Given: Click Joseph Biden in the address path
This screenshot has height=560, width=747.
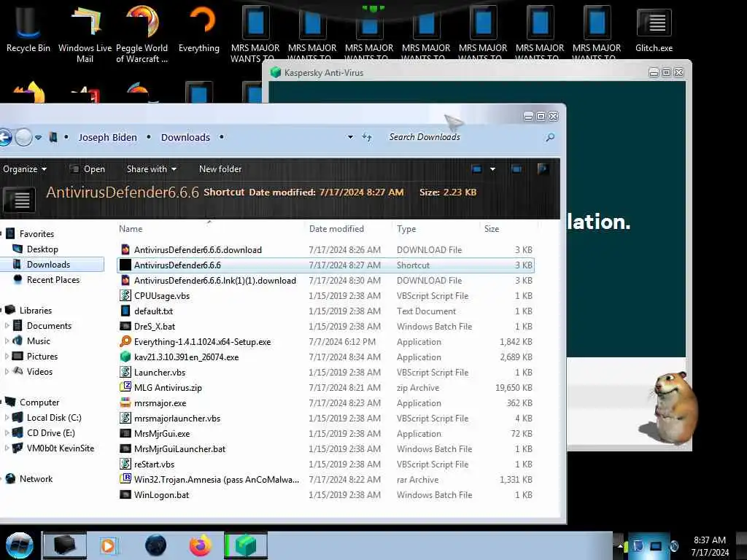Looking at the screenshot, I should (x=108, y=137).
